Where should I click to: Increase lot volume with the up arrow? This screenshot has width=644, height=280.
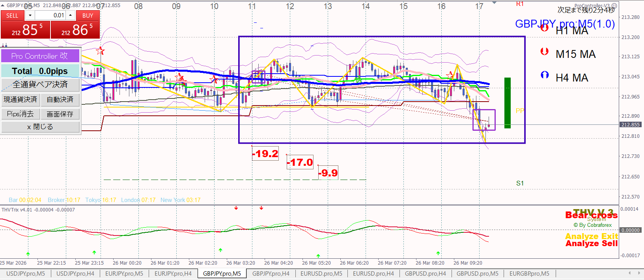pos(71,15)
